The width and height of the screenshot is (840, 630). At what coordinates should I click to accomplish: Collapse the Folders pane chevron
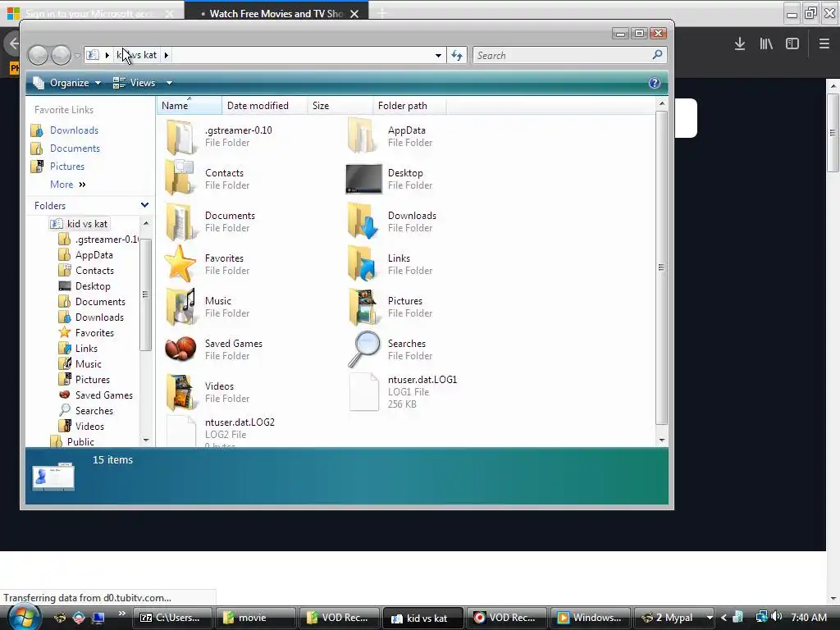(144, 205)
